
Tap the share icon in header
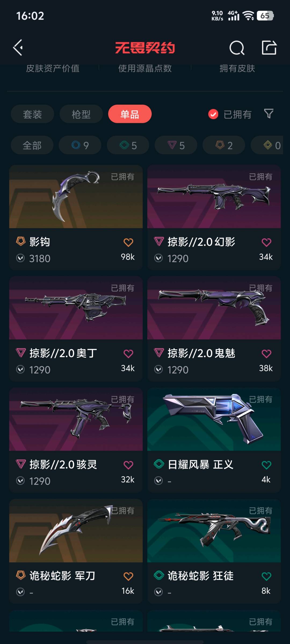269,48
